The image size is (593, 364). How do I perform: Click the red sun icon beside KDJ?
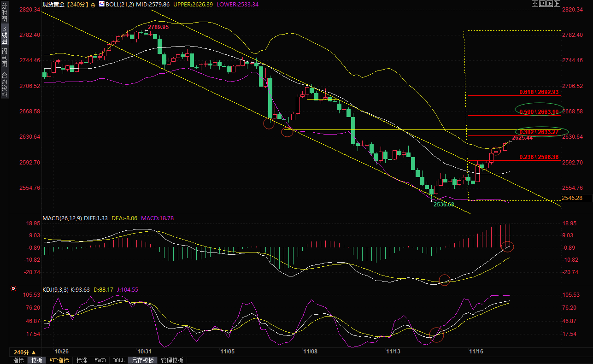pos(13,289)
